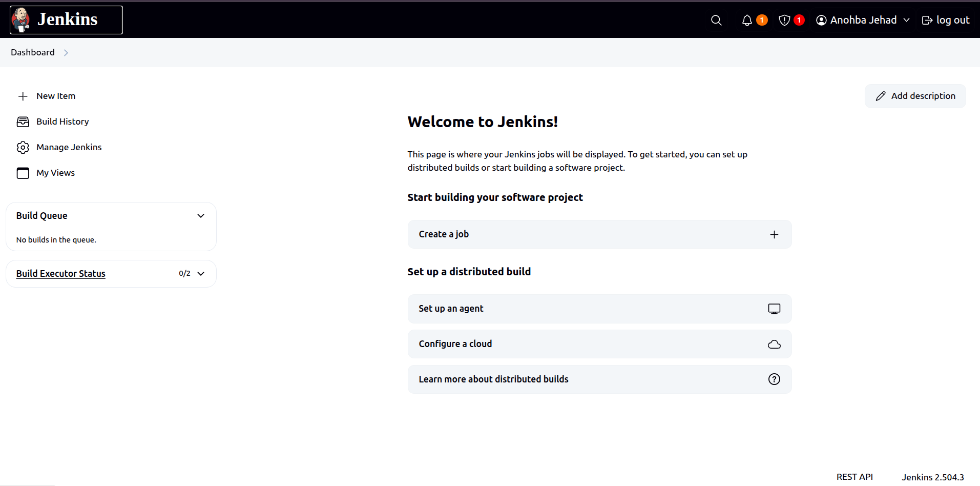Click the log out door icon
The height and width of the screenshot is (486, 980).
(x=927, y=20)
